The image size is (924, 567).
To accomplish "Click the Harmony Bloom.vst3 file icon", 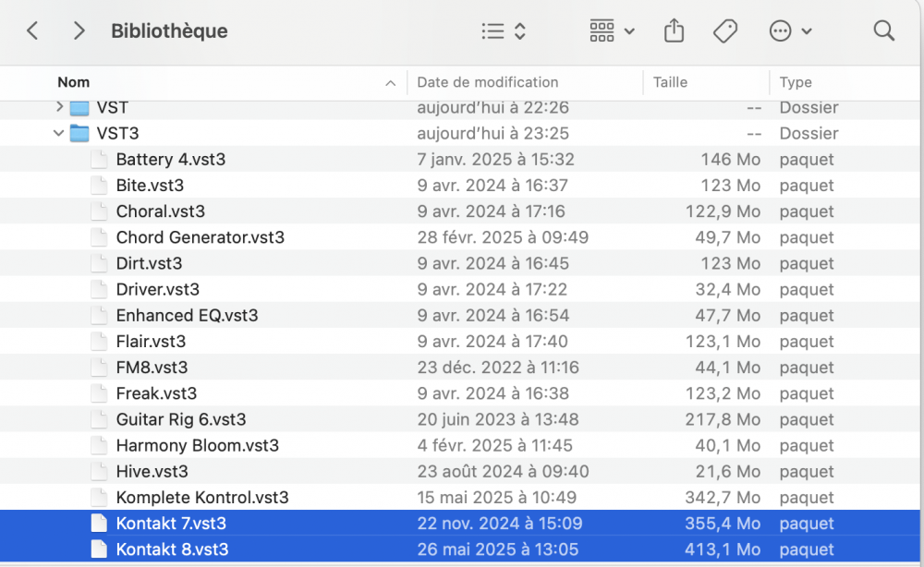I will 99,445.
